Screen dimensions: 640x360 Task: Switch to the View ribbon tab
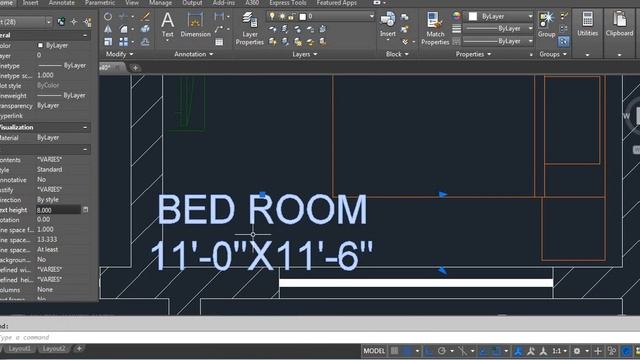point(132,3)
